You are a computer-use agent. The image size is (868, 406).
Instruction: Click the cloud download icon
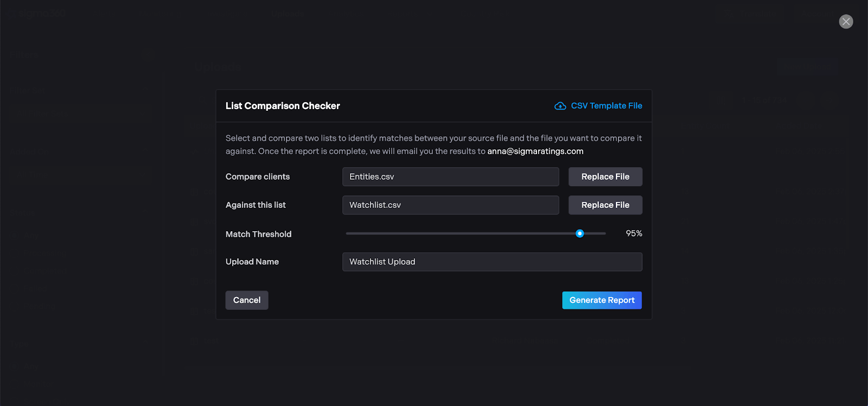560,106
